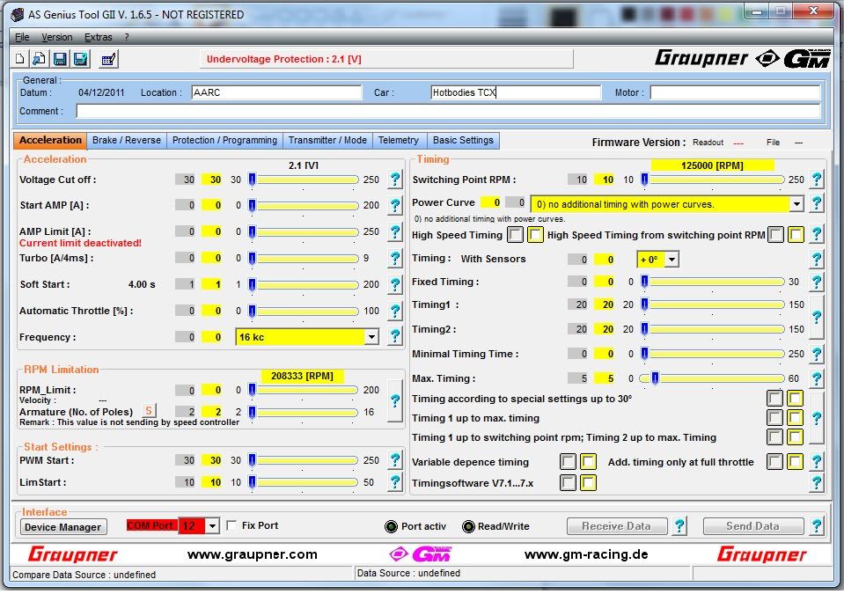Click the calculator toolbar icon
The height and width of the screenshot is (616, 844).
tap(108, 59)
